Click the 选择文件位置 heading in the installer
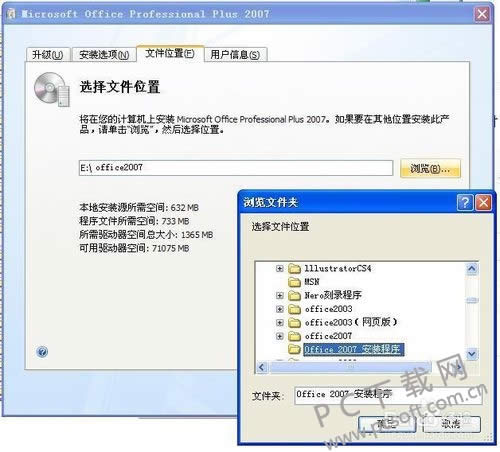Image resolution: width=500 pixels, height=452 pixels. (x=120, y=87)
